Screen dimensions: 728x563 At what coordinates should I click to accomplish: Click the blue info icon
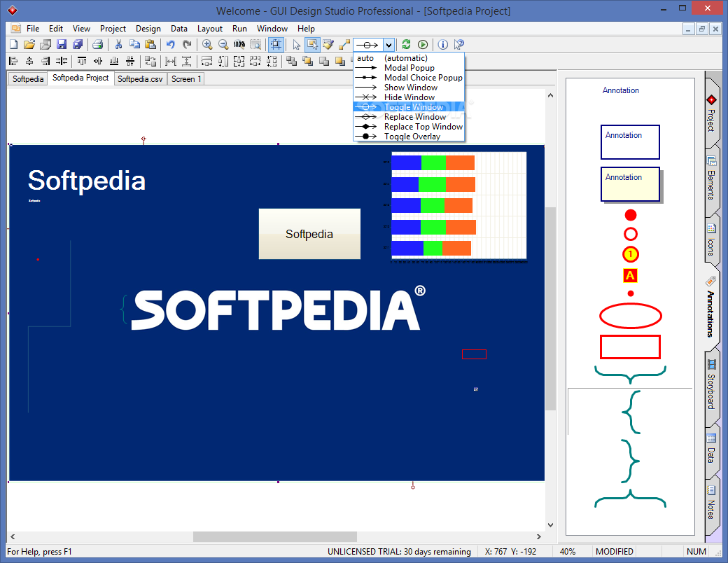tap(443, 45)
